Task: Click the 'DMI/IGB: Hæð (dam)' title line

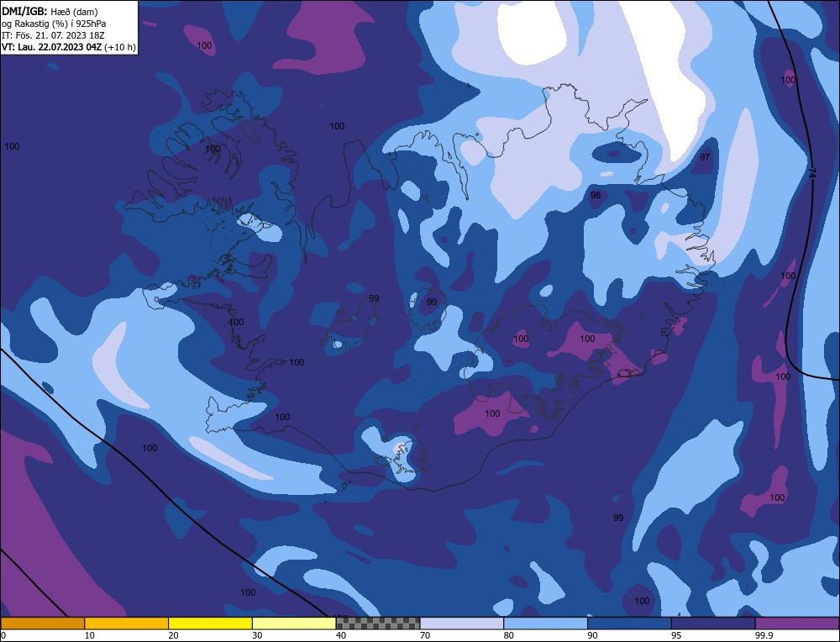Action: tap(50, 12)
